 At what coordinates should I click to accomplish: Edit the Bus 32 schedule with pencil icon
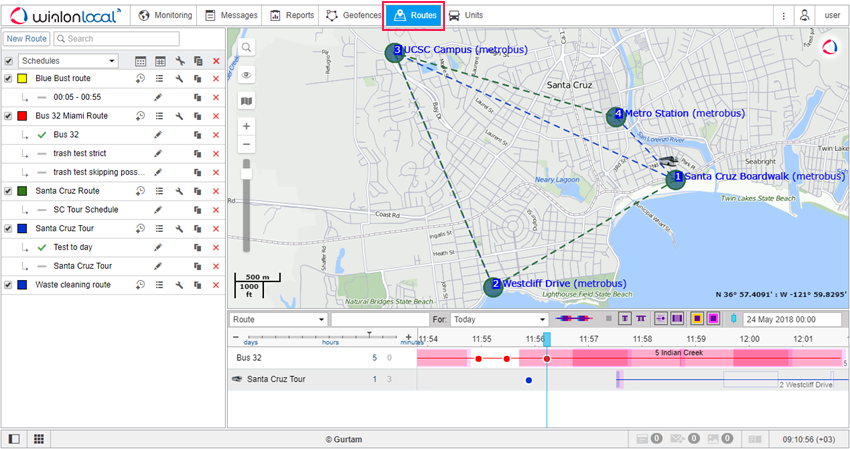[x=157, y=134]
